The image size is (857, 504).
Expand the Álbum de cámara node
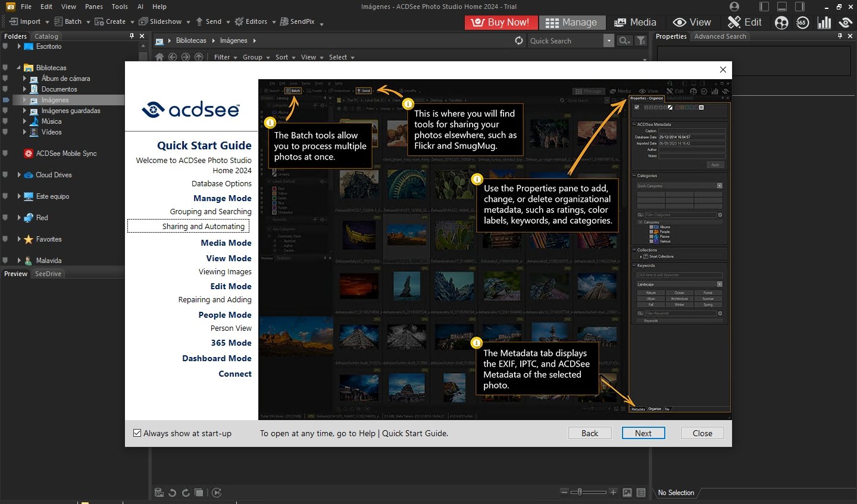[24, 79]
